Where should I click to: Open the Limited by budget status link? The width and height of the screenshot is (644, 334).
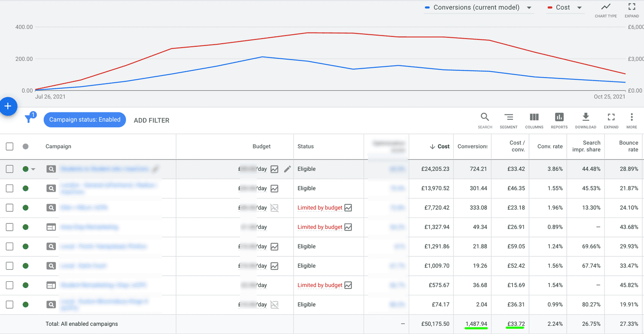coord(319,208)
